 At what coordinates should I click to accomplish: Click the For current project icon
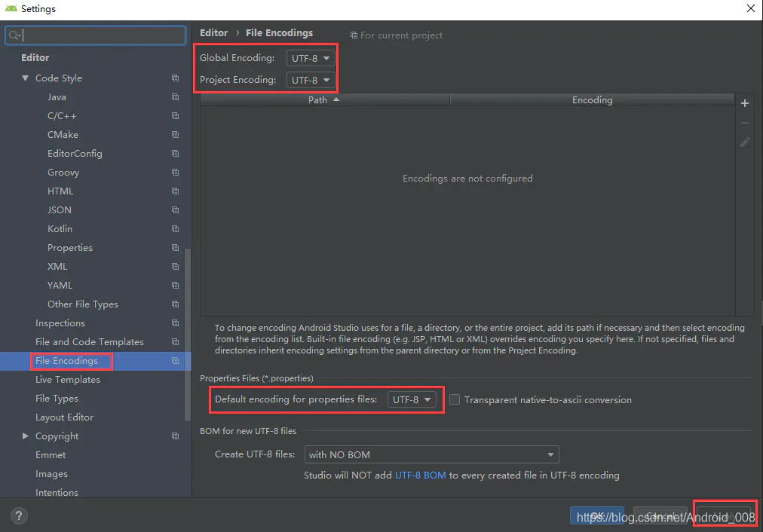click(x=354, y=35)
